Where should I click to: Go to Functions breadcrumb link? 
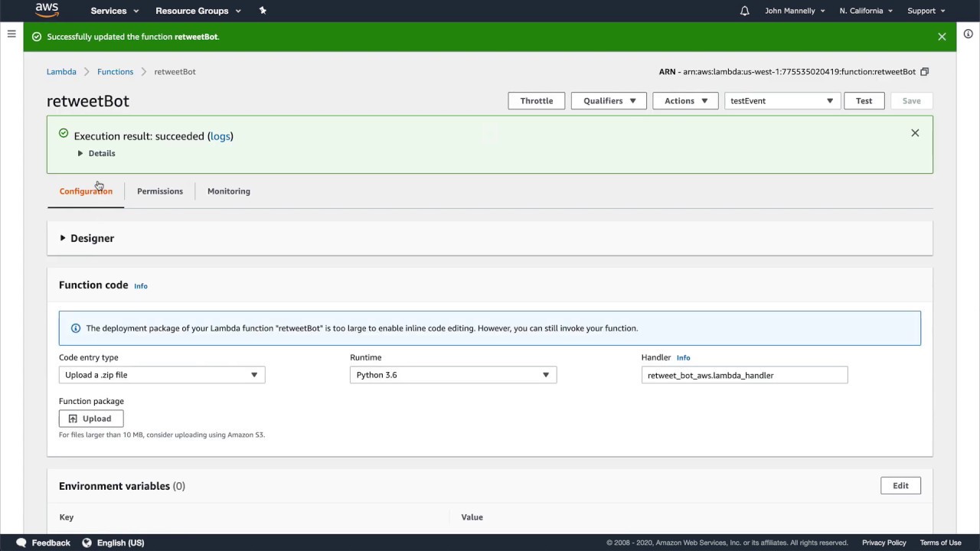pos(115,72)
